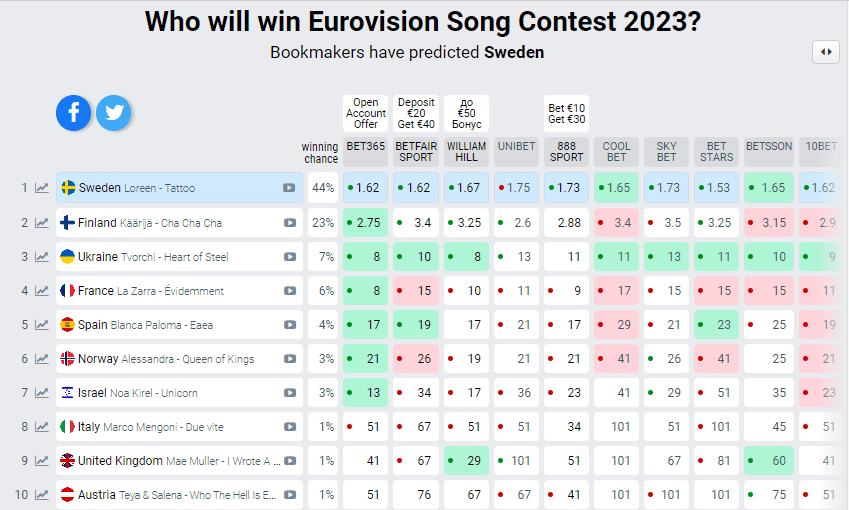
Task: Select UNIBET bookmaker header
Action: pyautogui.click(x=517, y=152)
